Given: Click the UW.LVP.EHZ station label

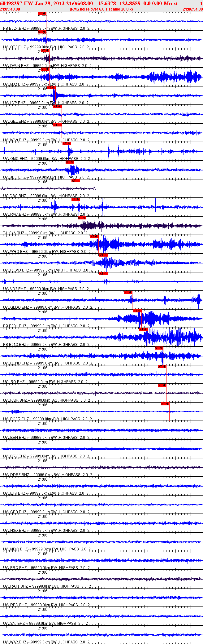Looking at the screenshot, I should [14, 103].
